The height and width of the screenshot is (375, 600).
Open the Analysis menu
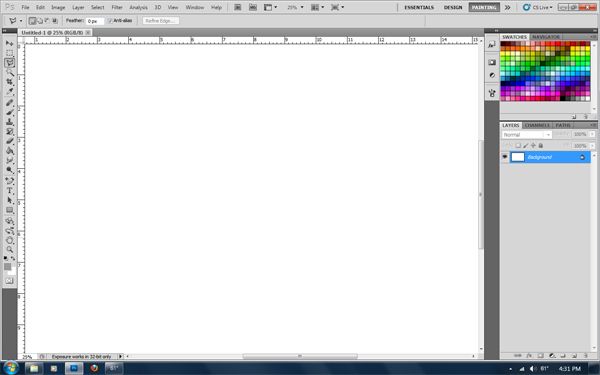(139, 7)
